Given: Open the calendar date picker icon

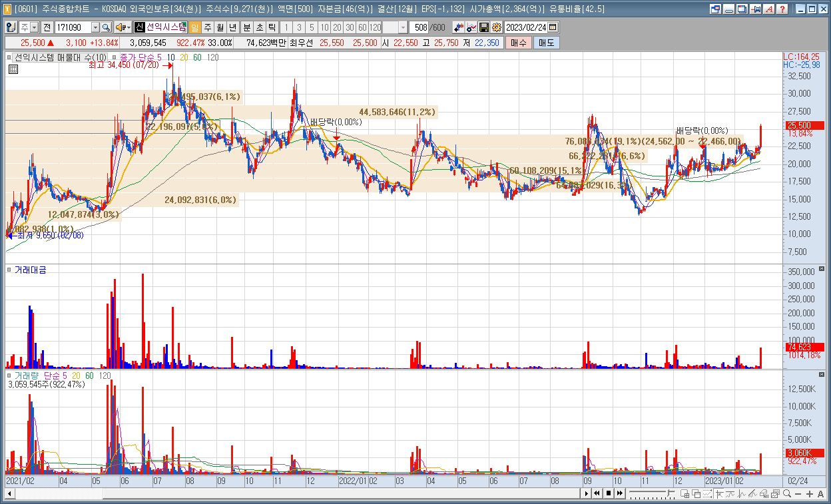Looking at the screenshot, I should (553, 27).
